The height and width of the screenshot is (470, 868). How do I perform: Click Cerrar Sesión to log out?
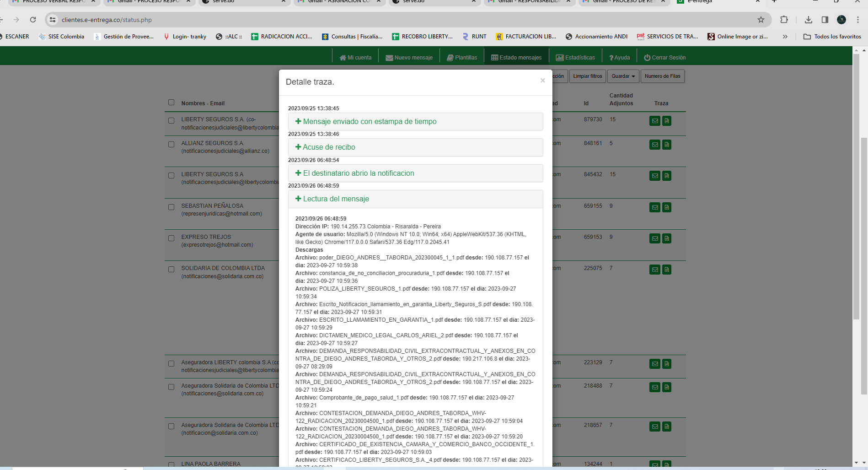coord(664,58)
